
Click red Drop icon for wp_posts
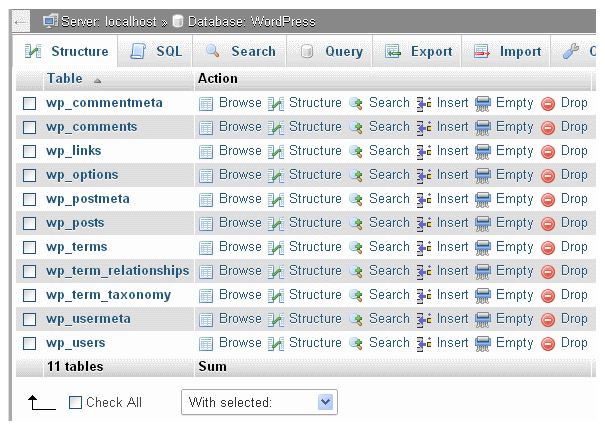pos(548,223)
